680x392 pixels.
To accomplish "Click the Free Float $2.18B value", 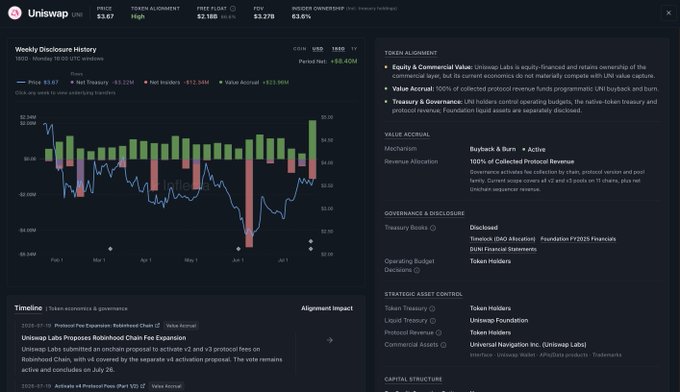I will (x=207, y=16).
